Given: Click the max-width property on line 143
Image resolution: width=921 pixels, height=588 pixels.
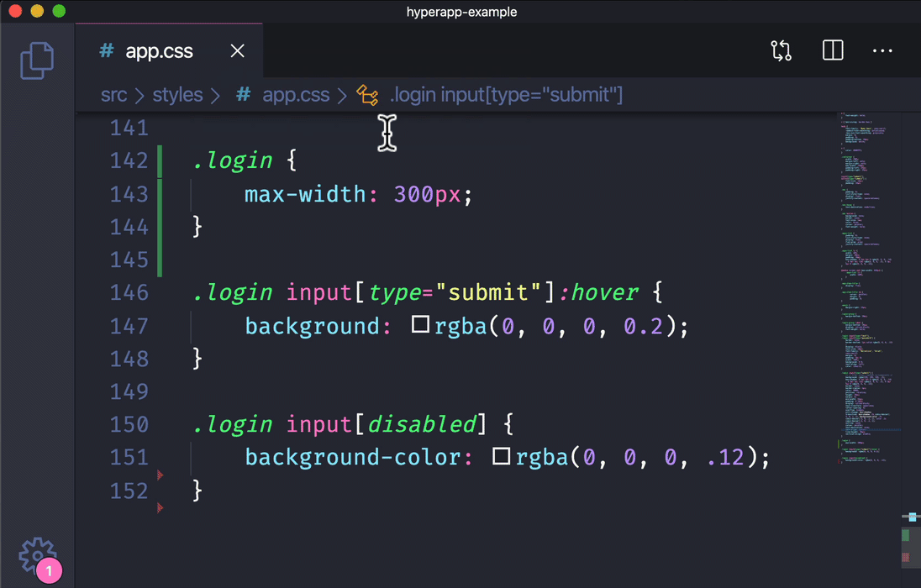Looking at the screenshot, I should click(305, 194).
